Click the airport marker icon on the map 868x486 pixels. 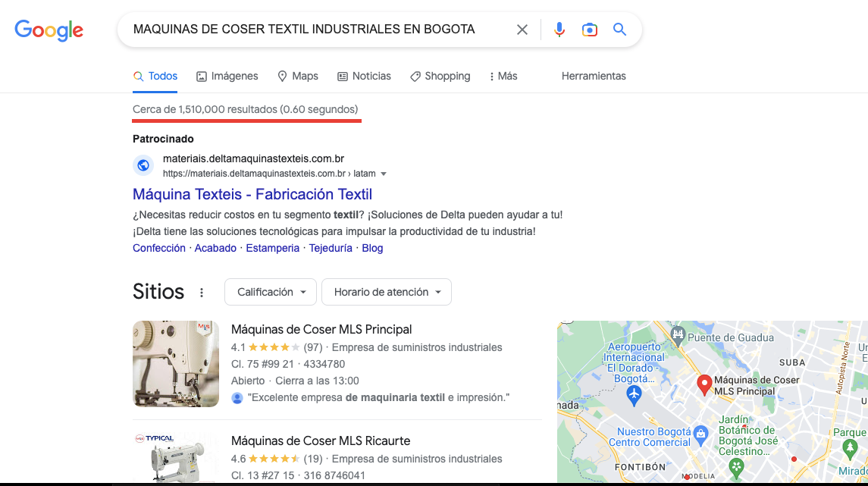click(634, 394)
